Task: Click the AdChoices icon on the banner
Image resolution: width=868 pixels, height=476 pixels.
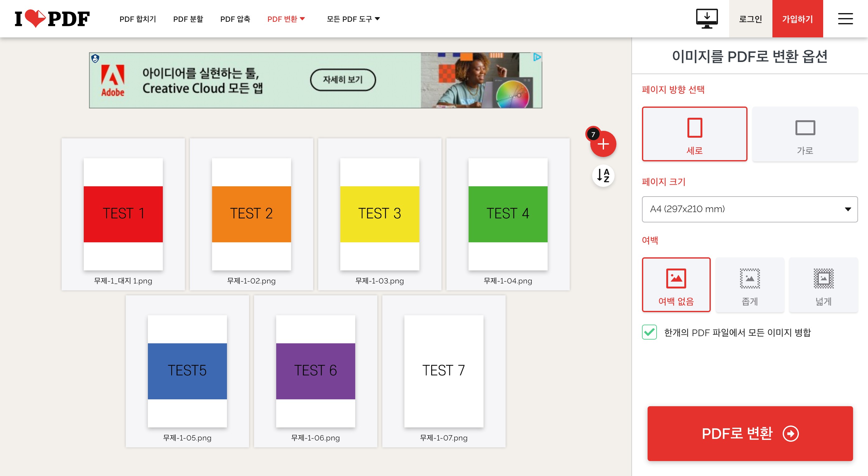Action: 536,57
